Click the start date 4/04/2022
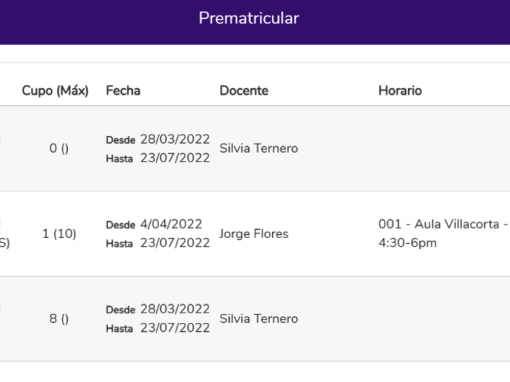The width and height of the screenshot is (510, 382). pos(171,224)
